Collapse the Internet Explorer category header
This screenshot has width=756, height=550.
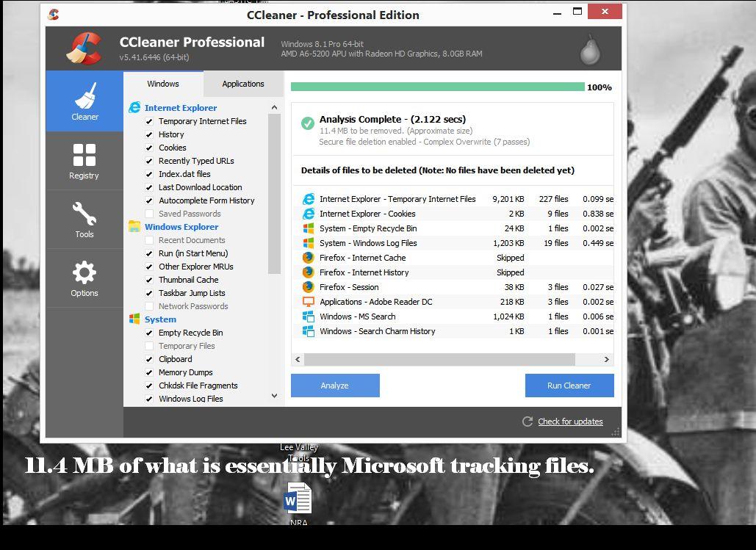point(179,107)
